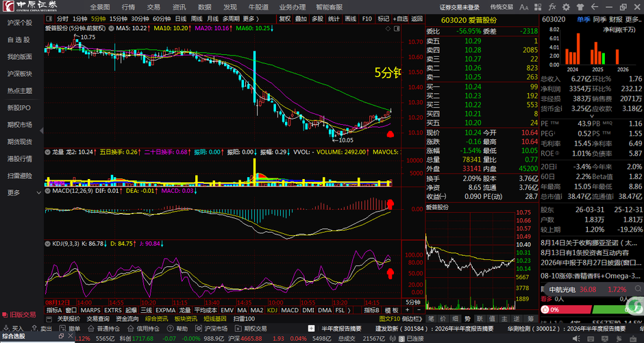This screenshot has width=644, height=343.
Task: Toggle 叠加 overlay mode
Action: tap(301, 19)
